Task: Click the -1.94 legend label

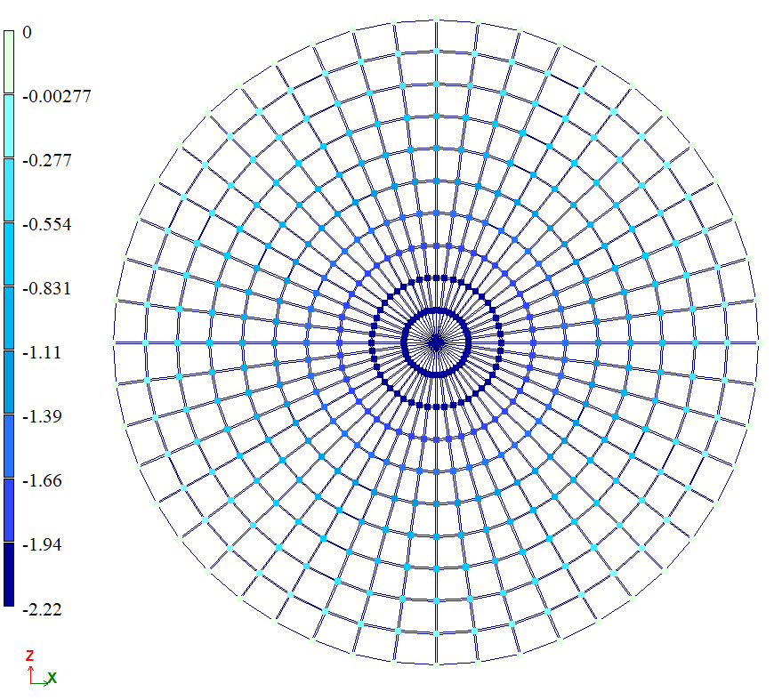Action: (40, 544)
